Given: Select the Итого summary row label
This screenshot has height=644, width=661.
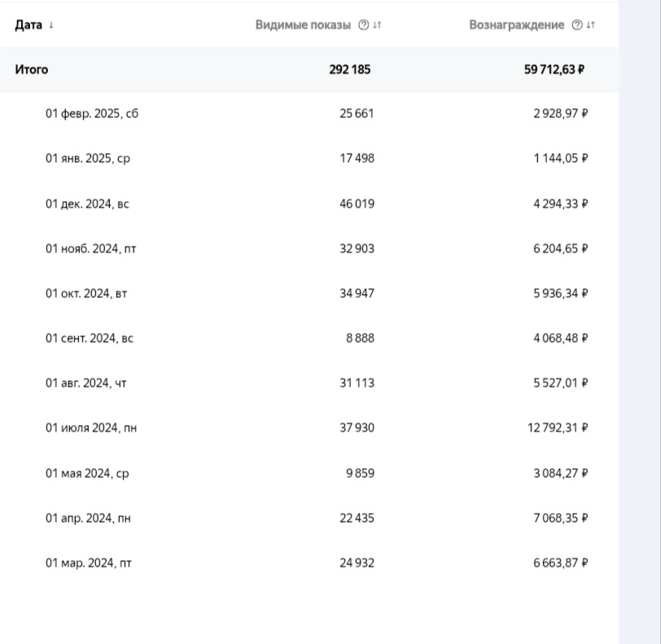Looking at the screenshot, I should coord(32,70).
